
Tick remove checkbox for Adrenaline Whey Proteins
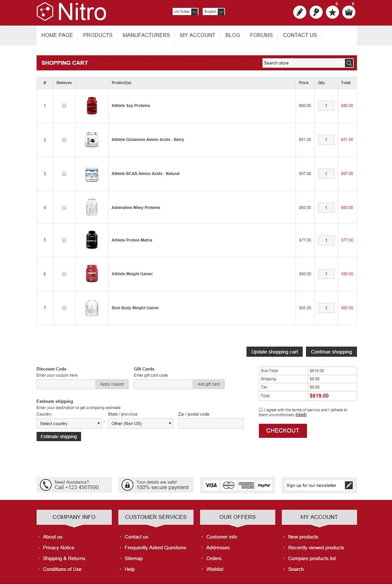(x=64, y=208)
